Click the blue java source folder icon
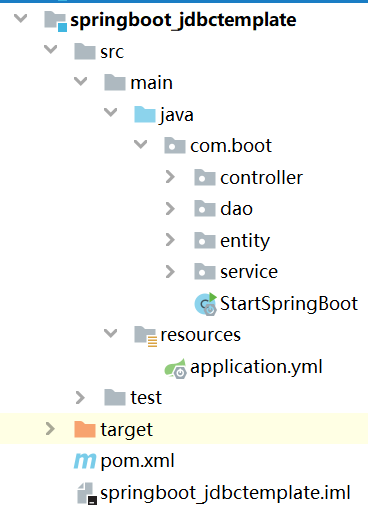 [145, 115]
